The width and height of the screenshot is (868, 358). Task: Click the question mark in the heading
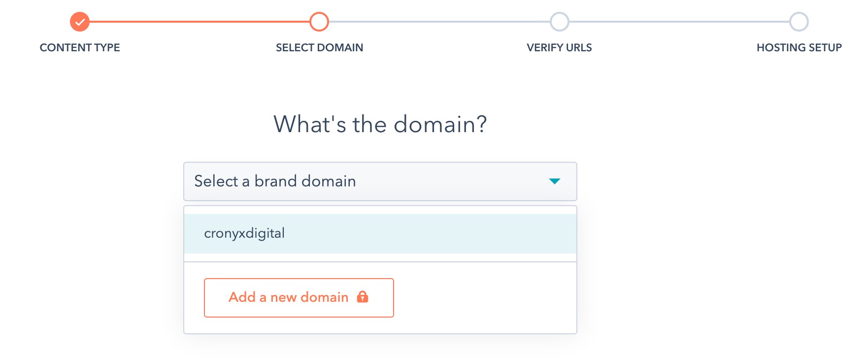click(481, 124)
